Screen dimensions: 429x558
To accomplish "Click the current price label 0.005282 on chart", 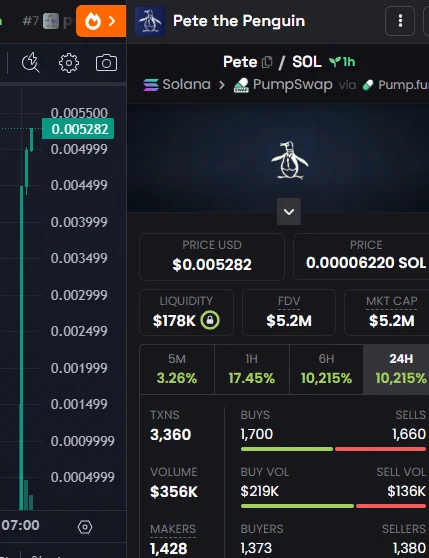I will coord(78,129).
